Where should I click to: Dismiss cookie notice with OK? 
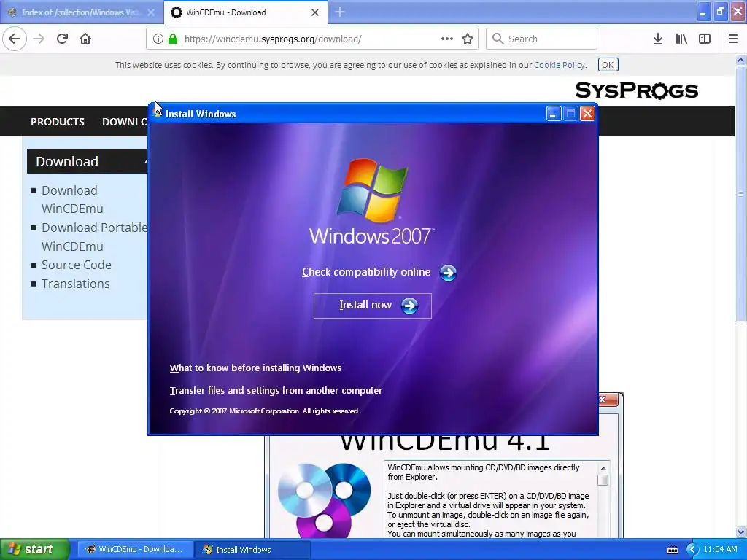click(x=608, y=65)
